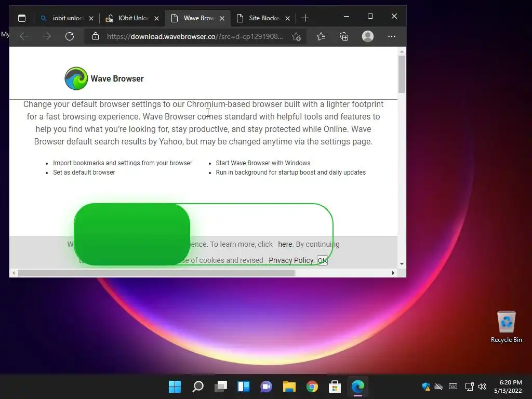Image resolution: width=532 pixels, height=399 pixels.
Task: Click the vertical scrollbar thumb
Action: tap(402, 74)
